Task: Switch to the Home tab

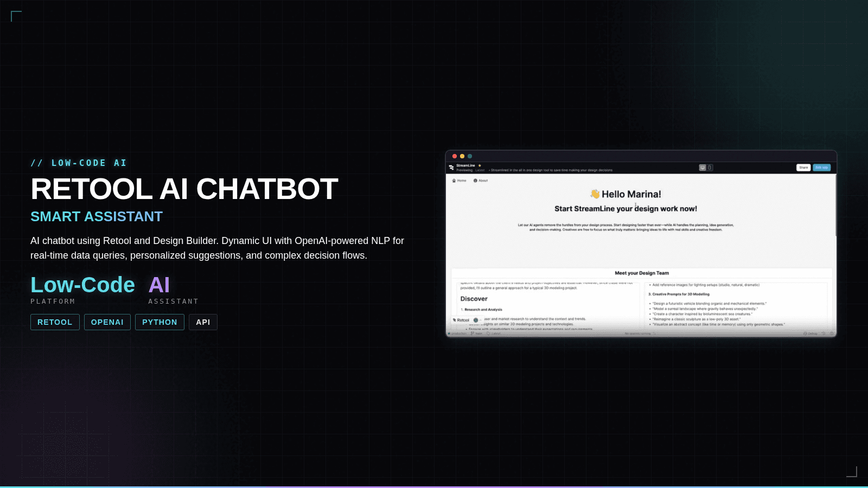Action: (x=459, y=181)
